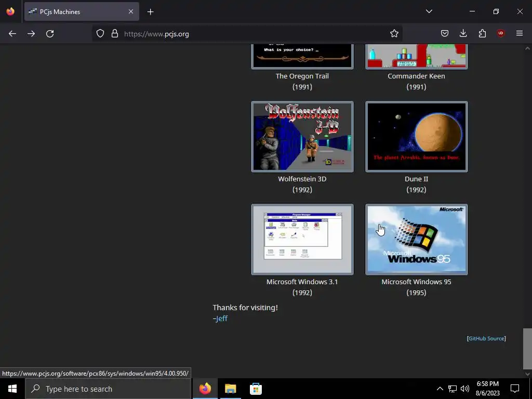Open the Oregon Trail machine thumbnail
Screen dimensions: 532x399
pyautogui.click(x=302, y=56)
